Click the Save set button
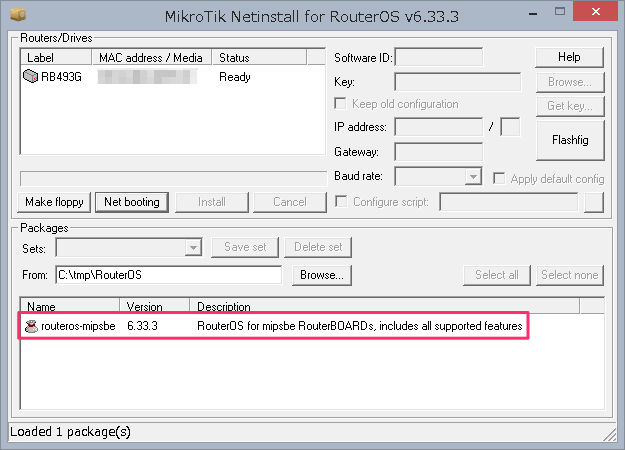 245,247
